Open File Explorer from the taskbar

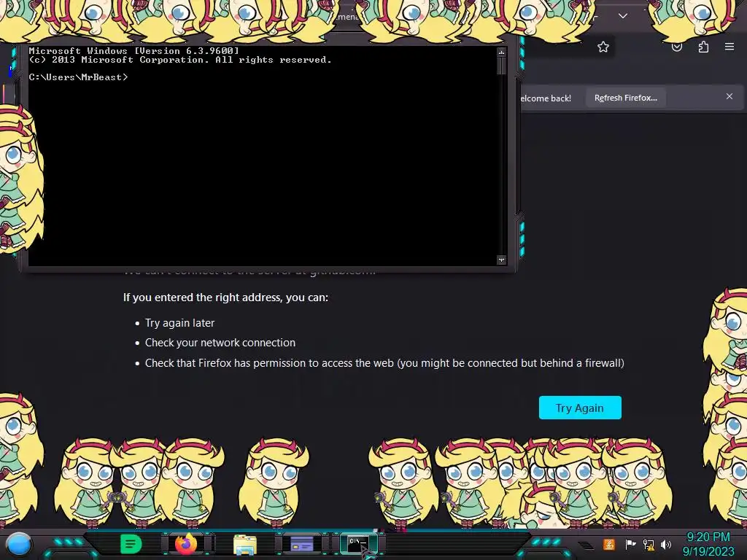(245, 544)
